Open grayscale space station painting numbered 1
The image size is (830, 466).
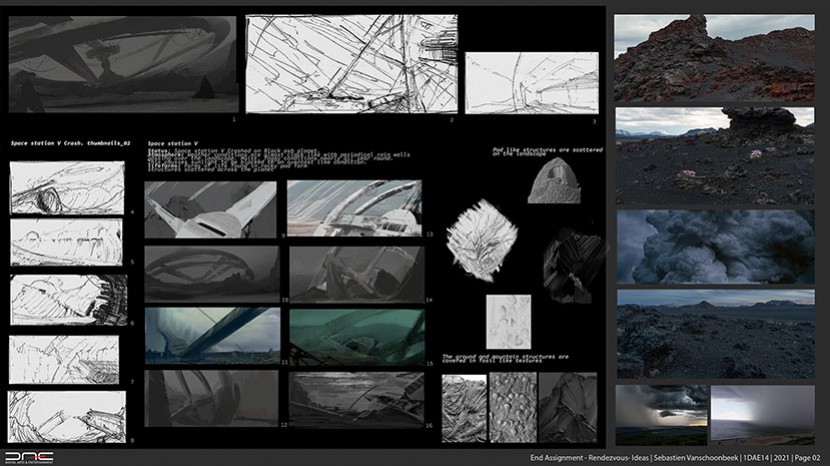123,64
